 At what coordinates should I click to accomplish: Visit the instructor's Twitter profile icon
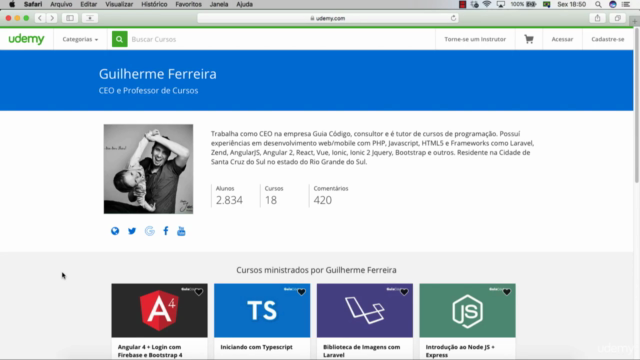click(132, 231)
